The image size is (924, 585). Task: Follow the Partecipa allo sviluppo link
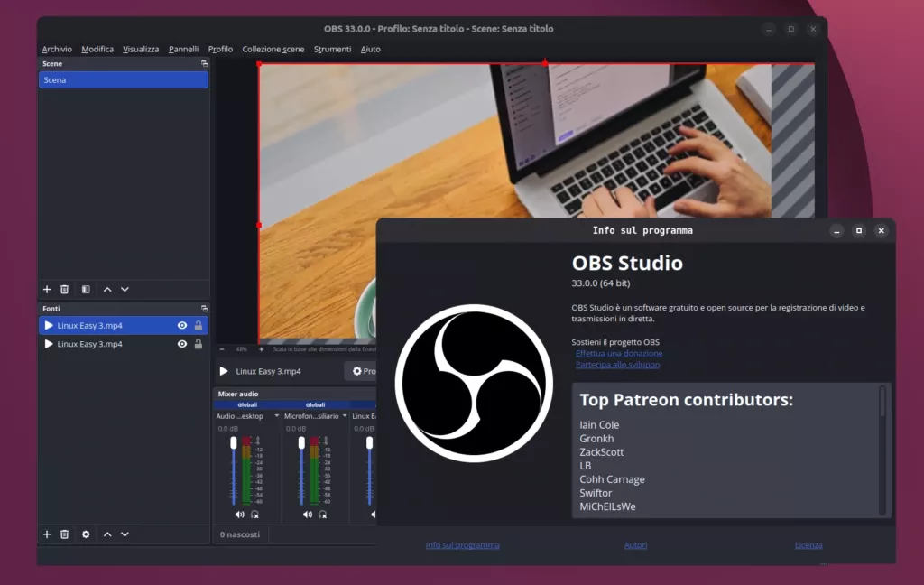click(617, 365)
